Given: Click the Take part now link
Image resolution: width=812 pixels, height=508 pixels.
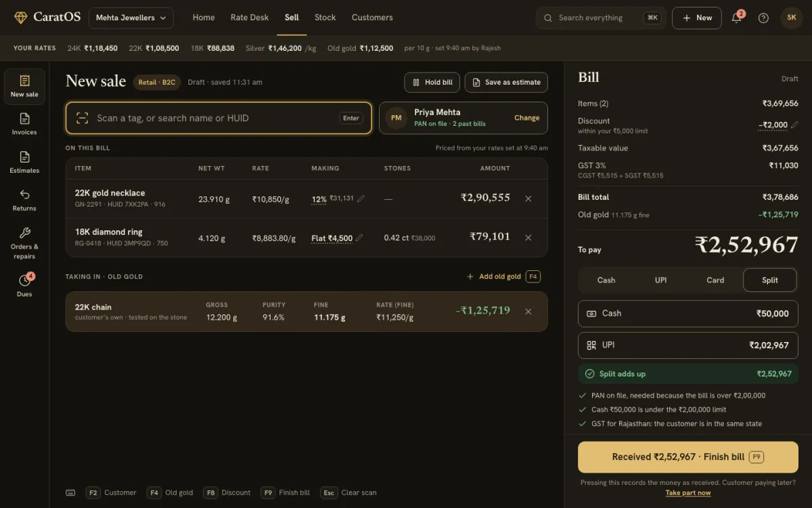Looking at the screenshot, I should pyautogui.click(x=688, y=492).
